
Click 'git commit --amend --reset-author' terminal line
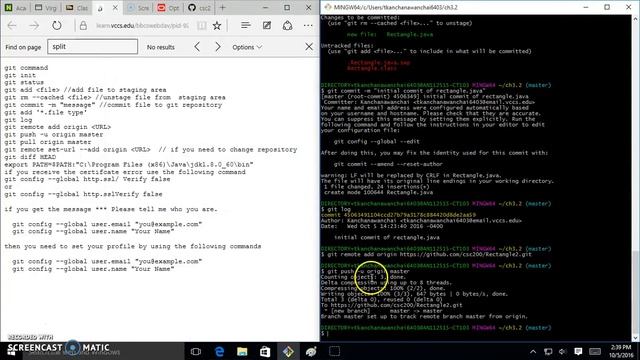coord(388,164)
